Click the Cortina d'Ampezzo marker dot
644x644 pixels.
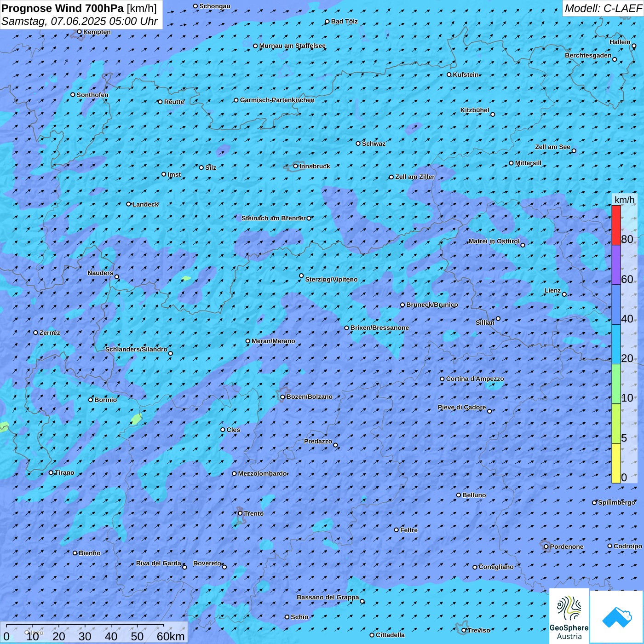point(443,379)
